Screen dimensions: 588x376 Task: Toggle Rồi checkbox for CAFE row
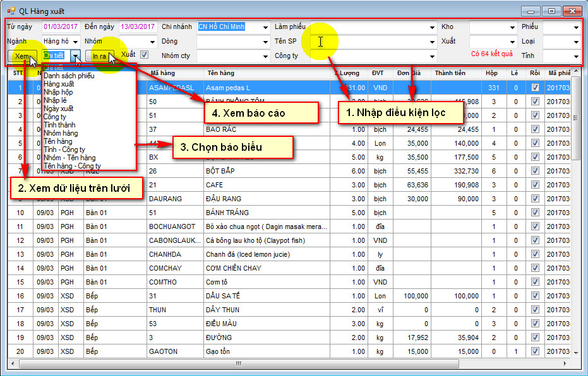tap(535, 185)
